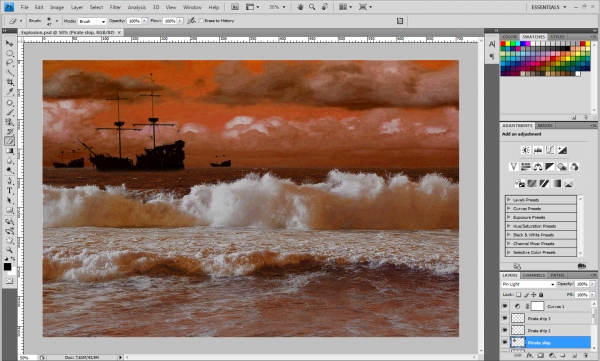Select the Eraser tool in toolbox
The width and height of the screenshot is (600, 361).
tap(10, 141)
